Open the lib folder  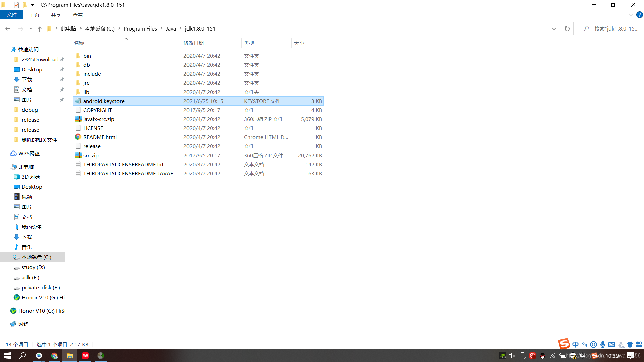(86, 92)
